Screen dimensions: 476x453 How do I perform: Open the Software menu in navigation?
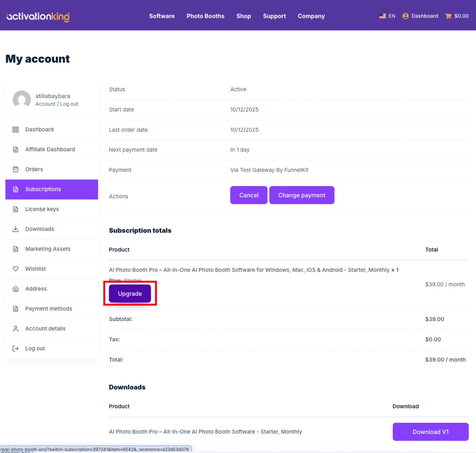[x=161, y=16]
